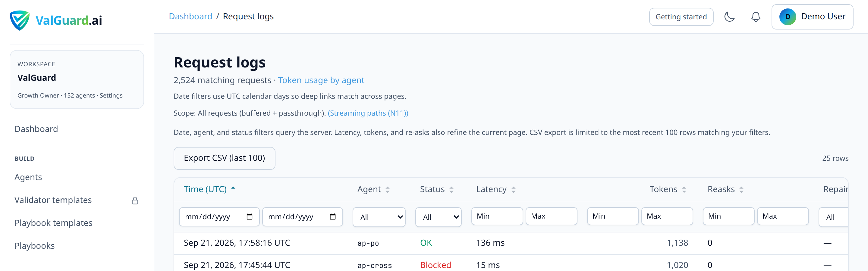Open Agents in the sidebar
Image resolution: width=868 pixels, height=271 pixels.
(x=28, y=177)
